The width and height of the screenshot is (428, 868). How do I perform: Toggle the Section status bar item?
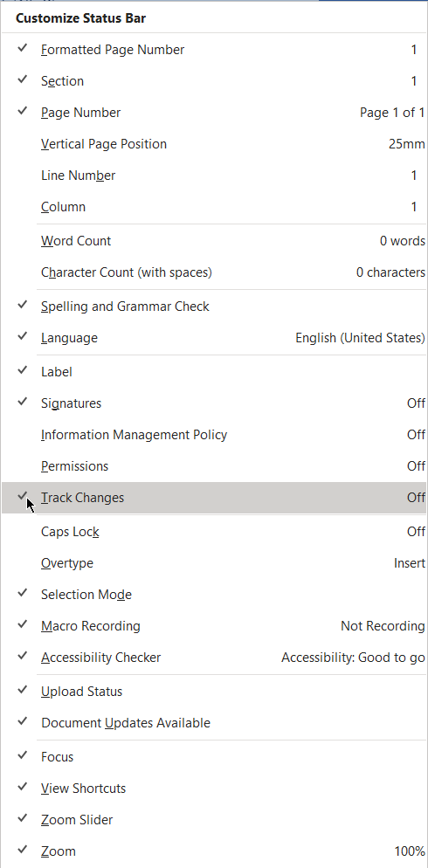tap(214, 81)
